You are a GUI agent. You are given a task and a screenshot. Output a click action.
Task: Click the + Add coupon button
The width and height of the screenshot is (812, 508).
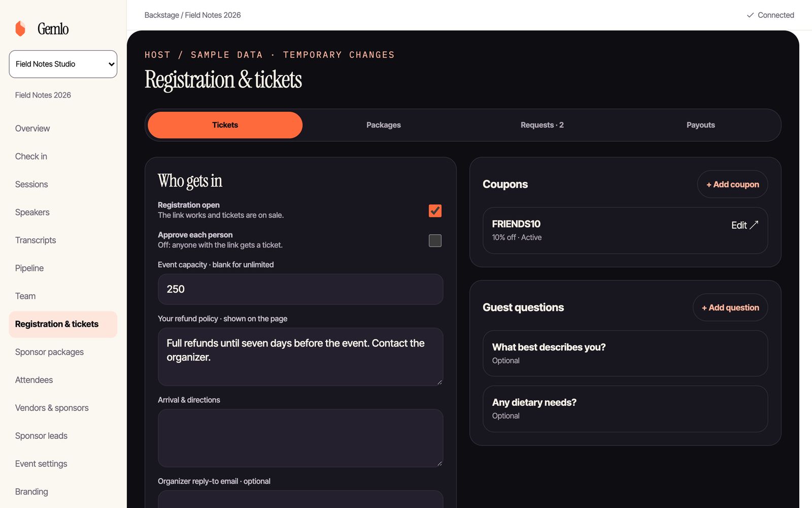[732, 184]
